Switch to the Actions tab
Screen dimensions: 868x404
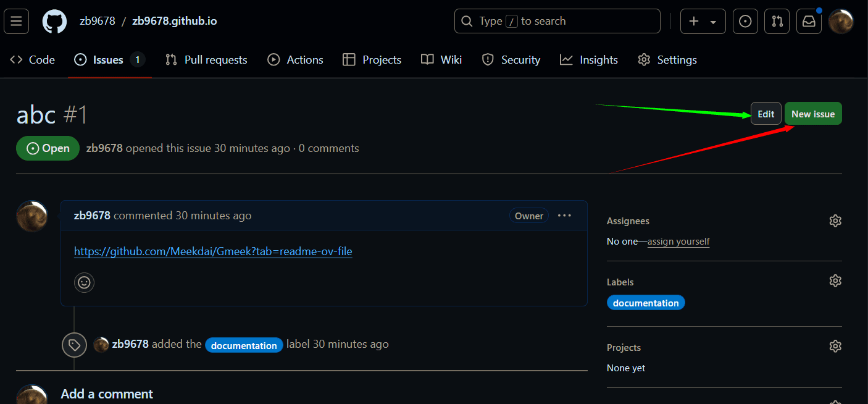click(x=295, y=60)
